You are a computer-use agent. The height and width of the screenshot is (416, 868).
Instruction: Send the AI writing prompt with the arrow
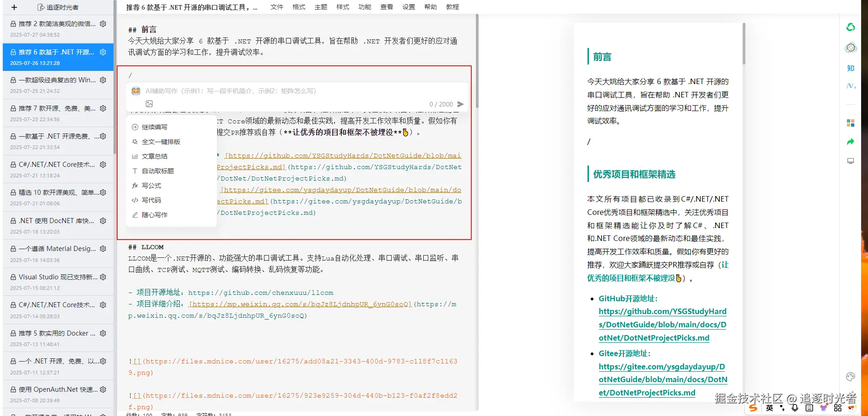(x=460, y=104)
